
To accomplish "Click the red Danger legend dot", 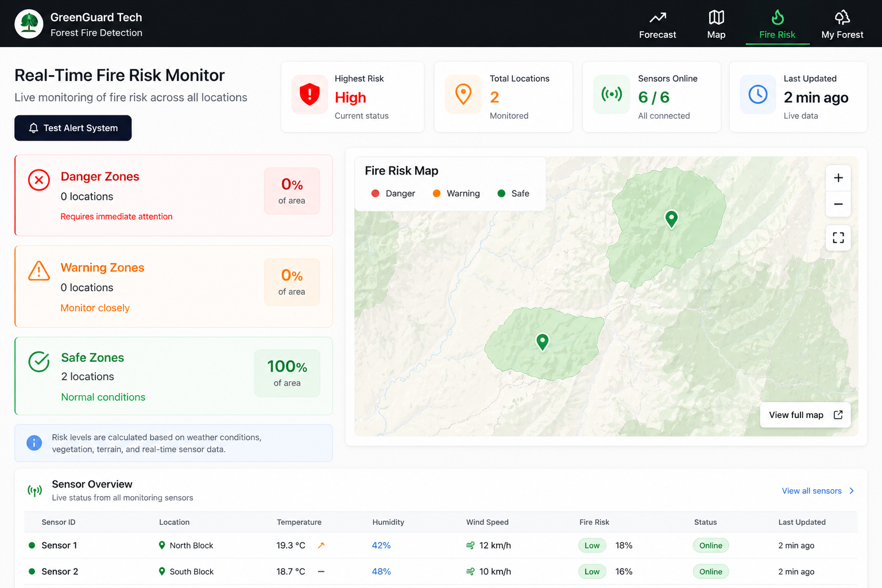I will [376, 194].
